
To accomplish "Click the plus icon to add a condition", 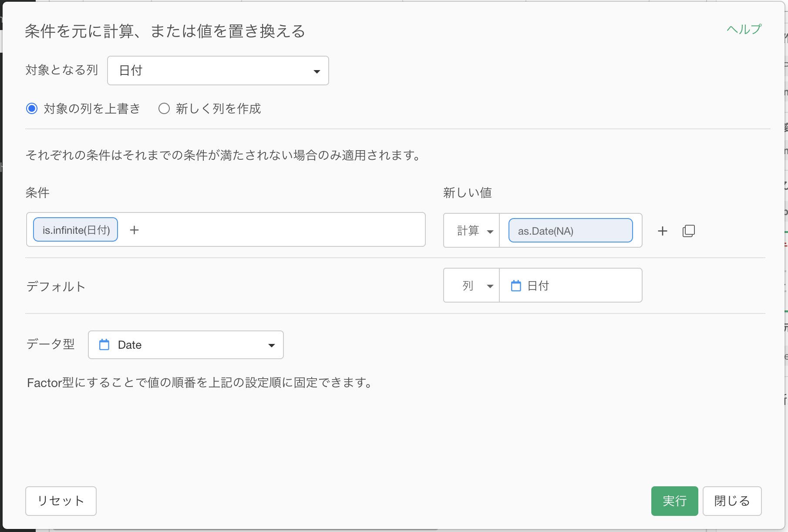I will 134,230.
